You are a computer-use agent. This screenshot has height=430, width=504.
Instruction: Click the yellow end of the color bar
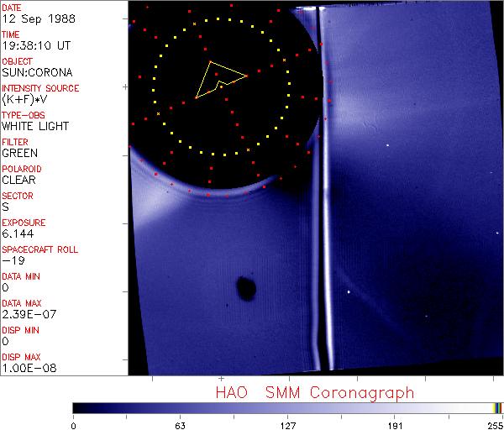tap(496, 408)
